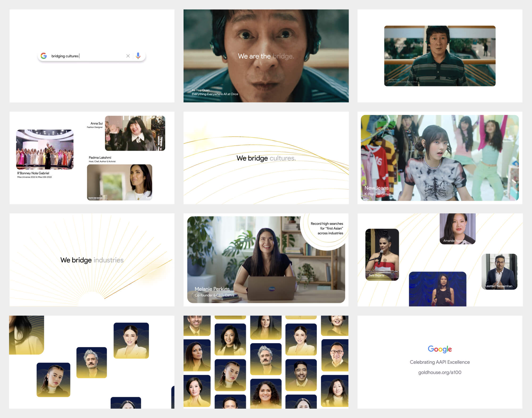532x418 pixels.
Task: Select the "K-Pop Girl Group" subtitle
Action: (x=378, y=194)
